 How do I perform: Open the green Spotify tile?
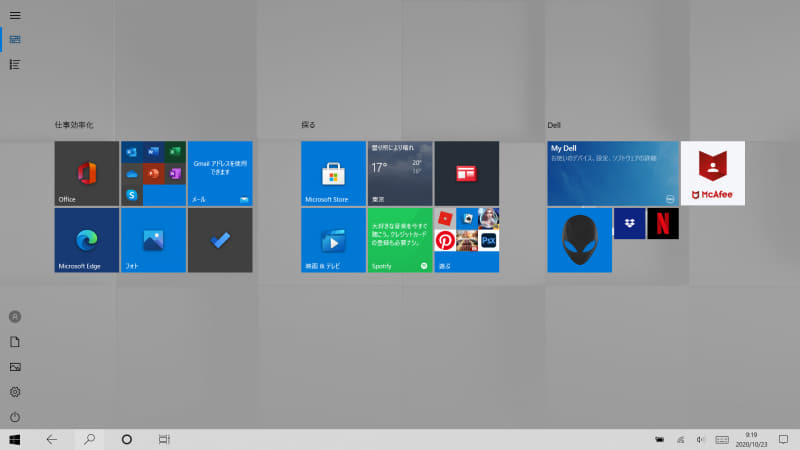pyautogui.click(x=400, y=240)
